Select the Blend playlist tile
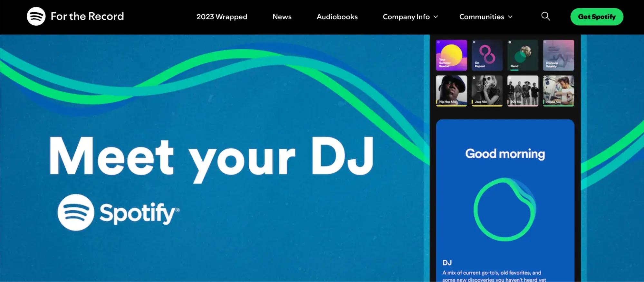Screen dimensions: 644x282 click(523, 55)
